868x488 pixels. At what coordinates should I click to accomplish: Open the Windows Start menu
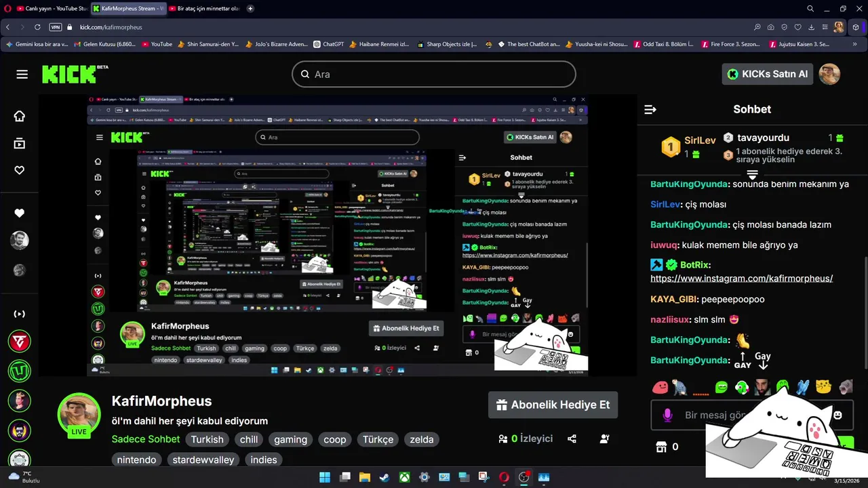pos(325,477)
